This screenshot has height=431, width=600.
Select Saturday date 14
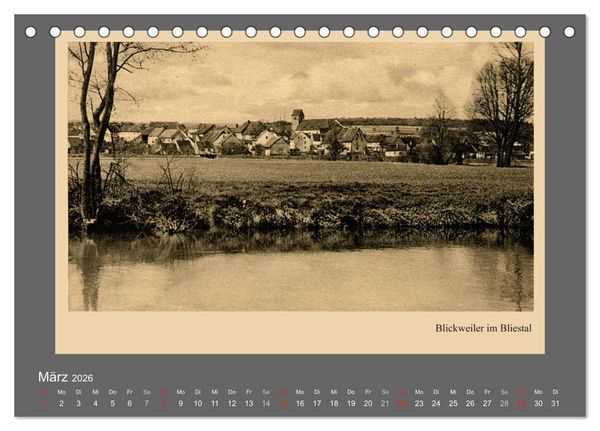266,403
